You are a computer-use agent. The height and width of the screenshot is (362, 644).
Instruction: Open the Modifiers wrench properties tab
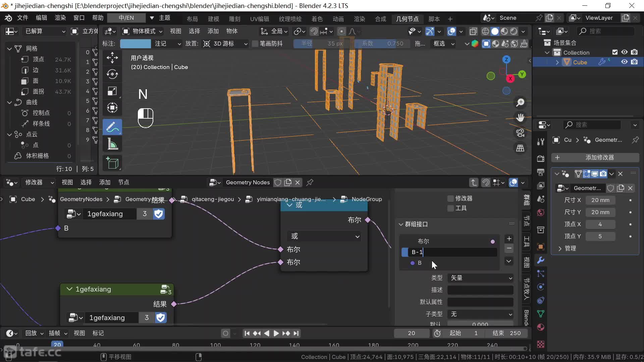[x=540, y=260]
